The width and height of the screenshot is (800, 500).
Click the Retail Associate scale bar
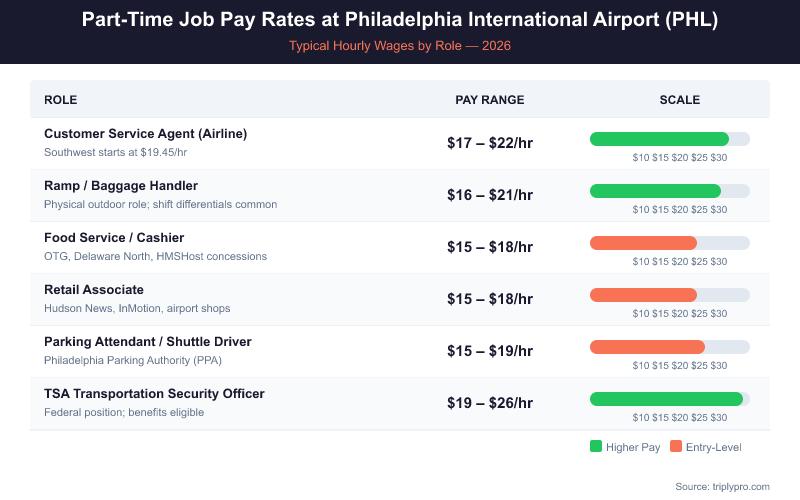[669, 295]
